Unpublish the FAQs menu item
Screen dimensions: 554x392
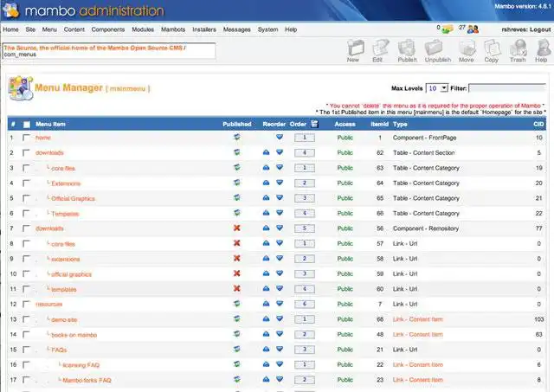[x=237, y=350]
